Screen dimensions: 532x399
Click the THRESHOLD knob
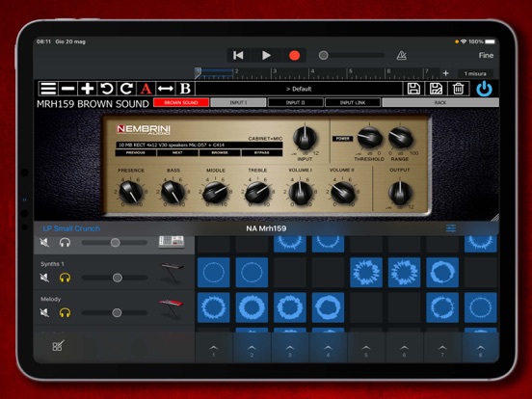pos(370,138)
